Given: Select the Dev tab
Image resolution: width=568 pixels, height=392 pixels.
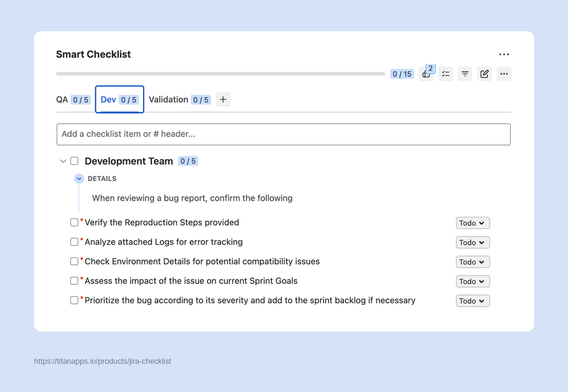Looking at the screenshot, I should pyautogui.click(x=120, y=100).
